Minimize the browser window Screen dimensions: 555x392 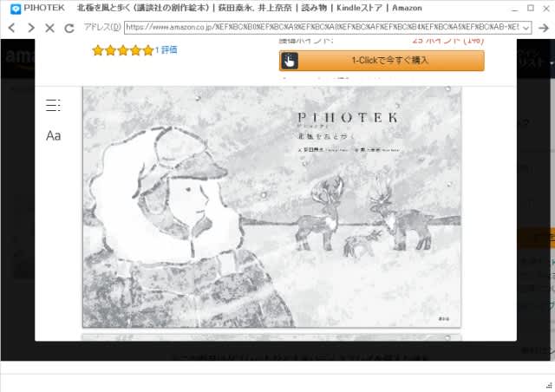(x=514, y=9)
